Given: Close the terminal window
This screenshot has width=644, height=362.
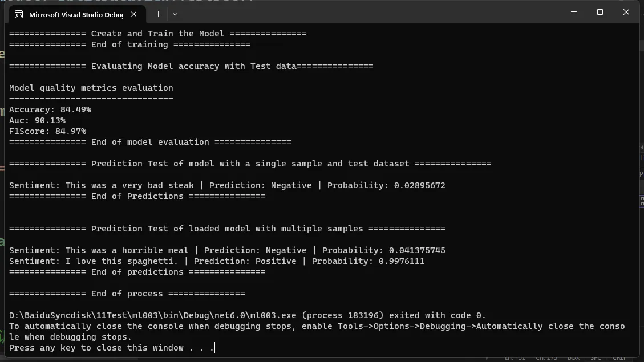Looking at the screenshot, I should pos(626,12).
